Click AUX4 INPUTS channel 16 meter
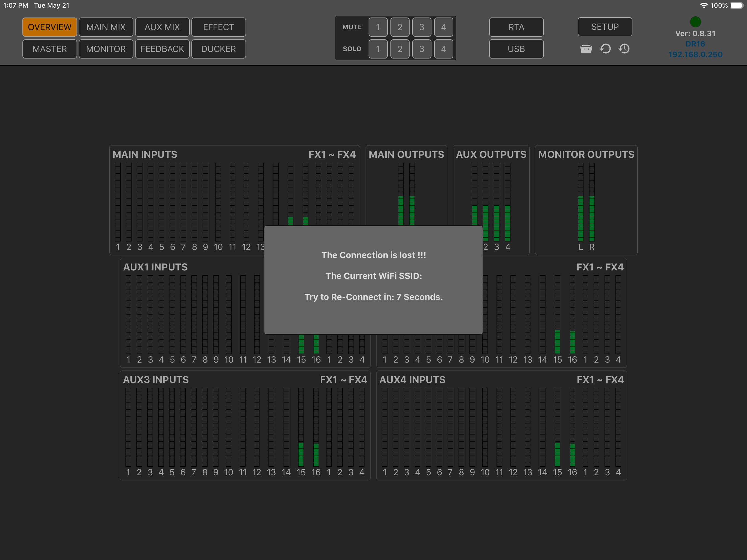Viewport: 747px width, 560px height. [572, 427]
